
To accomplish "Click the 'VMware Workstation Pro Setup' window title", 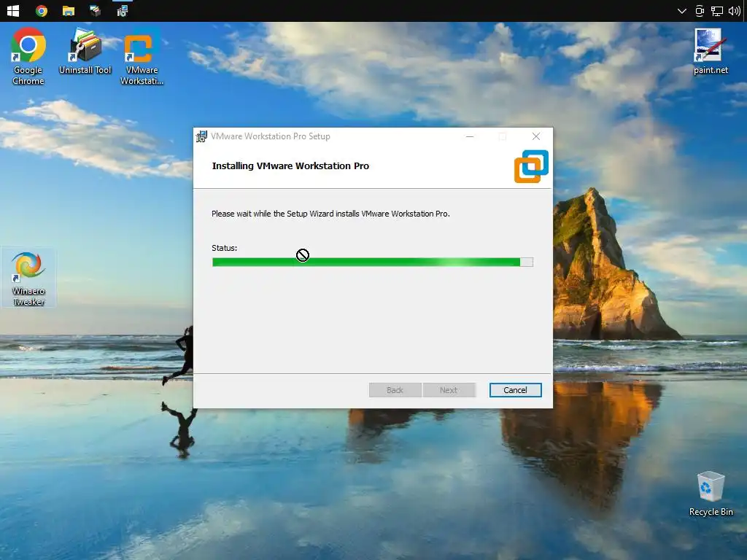I will (271, 136).
